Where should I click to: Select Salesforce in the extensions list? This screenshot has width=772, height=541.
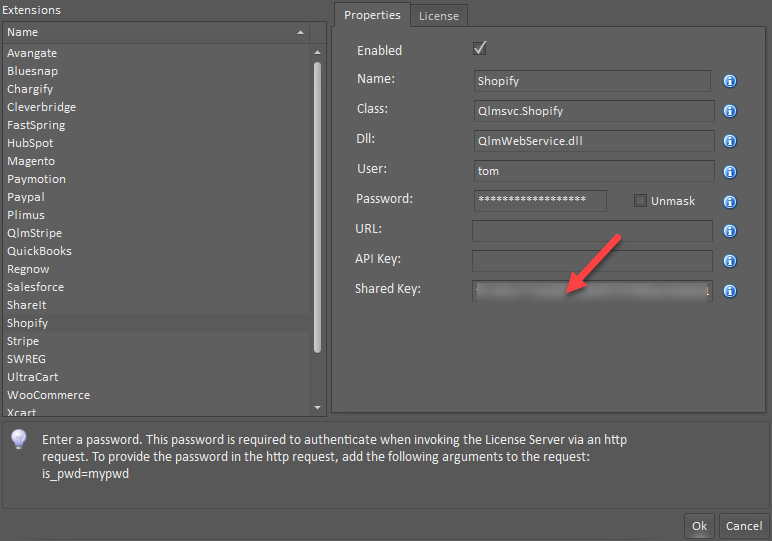pos(156,287)
